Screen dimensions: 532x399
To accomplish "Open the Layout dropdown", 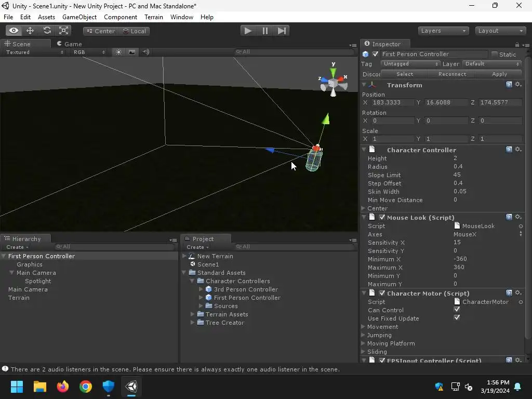I will click(x=500, y=31).
